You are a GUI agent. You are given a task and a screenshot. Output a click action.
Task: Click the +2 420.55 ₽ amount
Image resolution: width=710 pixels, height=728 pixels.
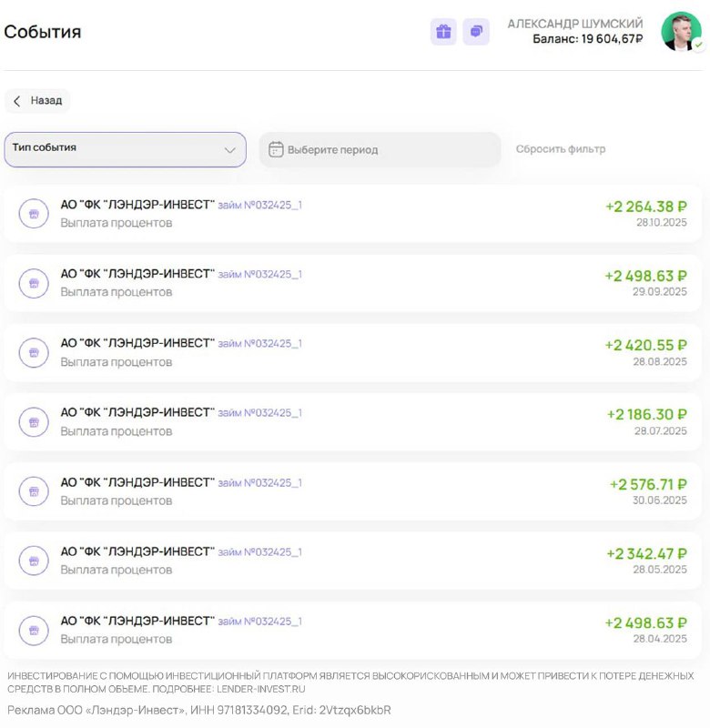[x=645, y=346]
